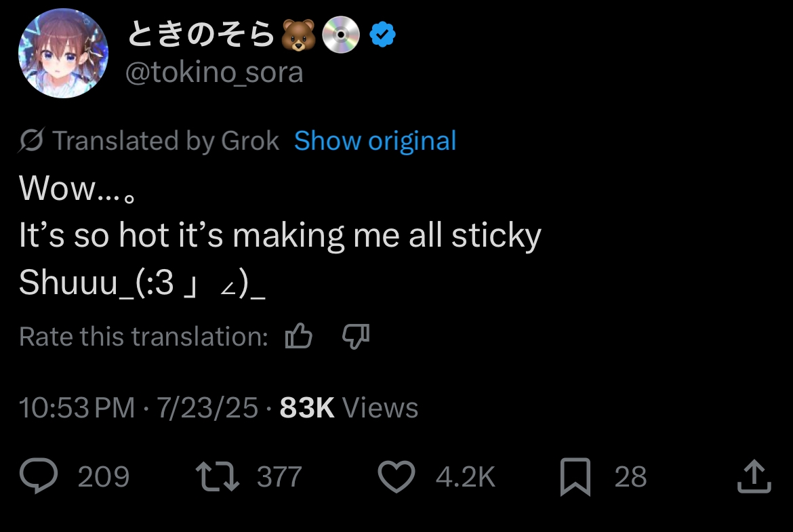Rate the translation with thumbs down

[356, 336]
